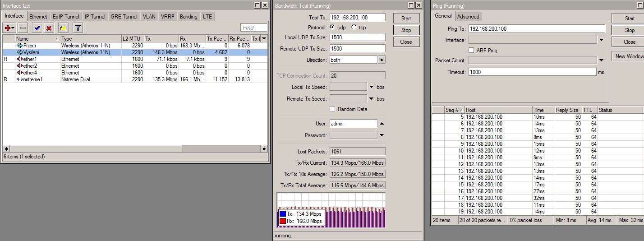Maximize the Bandwidth Test window
Viewport: 644px width, 241px height.
point(411,5)
